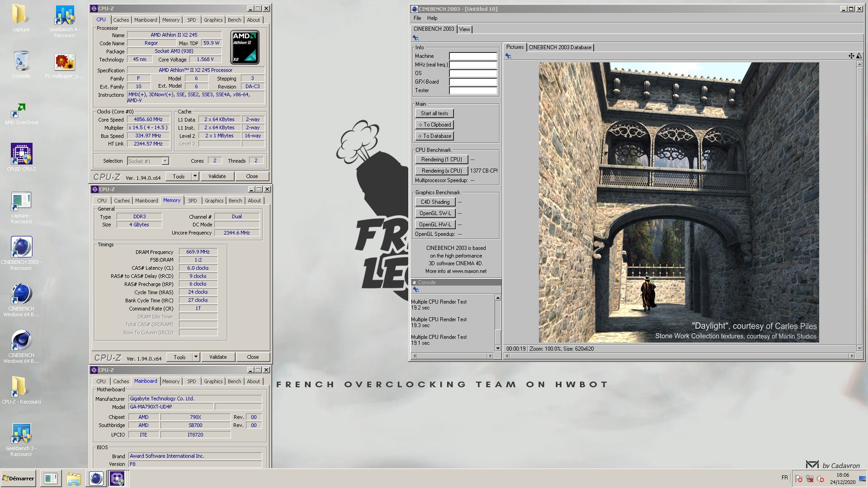
Task: Open the Caches tab in CPU-Z processor window
Action: [121, 20]
